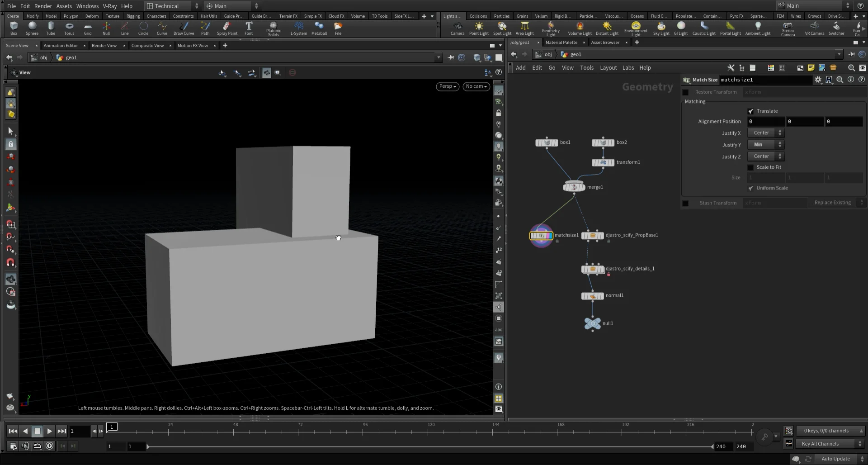Create an Environment Light
The height and width of the screenshot is (465, 868).
tap(635, 28)
